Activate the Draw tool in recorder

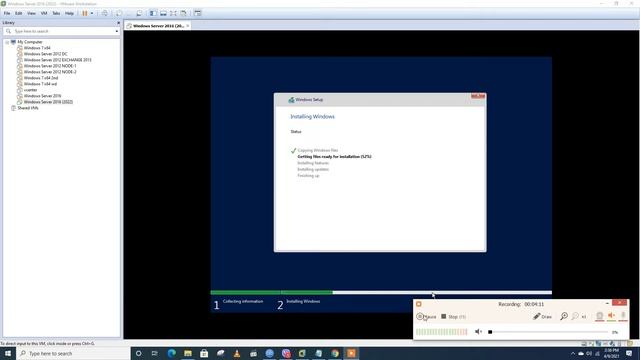tap(542, 316)
